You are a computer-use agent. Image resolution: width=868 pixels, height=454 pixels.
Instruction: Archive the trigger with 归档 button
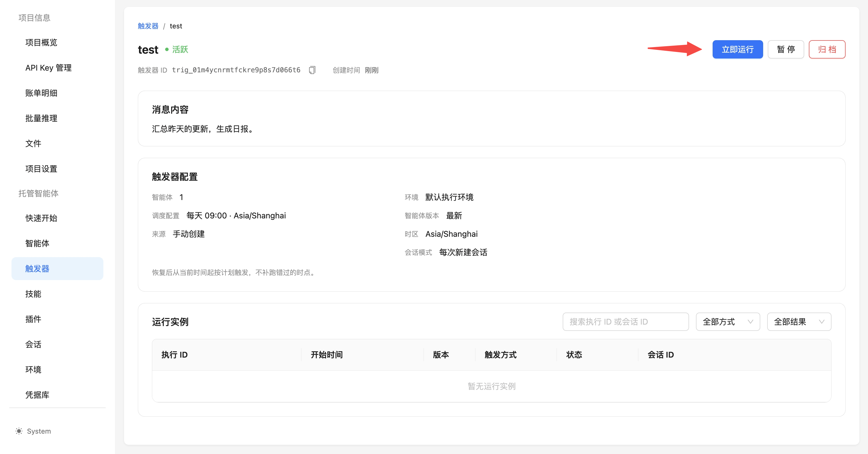point(827,49)
